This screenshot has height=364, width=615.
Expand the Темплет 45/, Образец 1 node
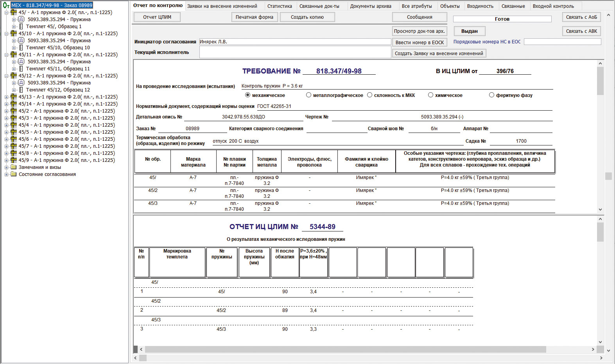(14, 27)
